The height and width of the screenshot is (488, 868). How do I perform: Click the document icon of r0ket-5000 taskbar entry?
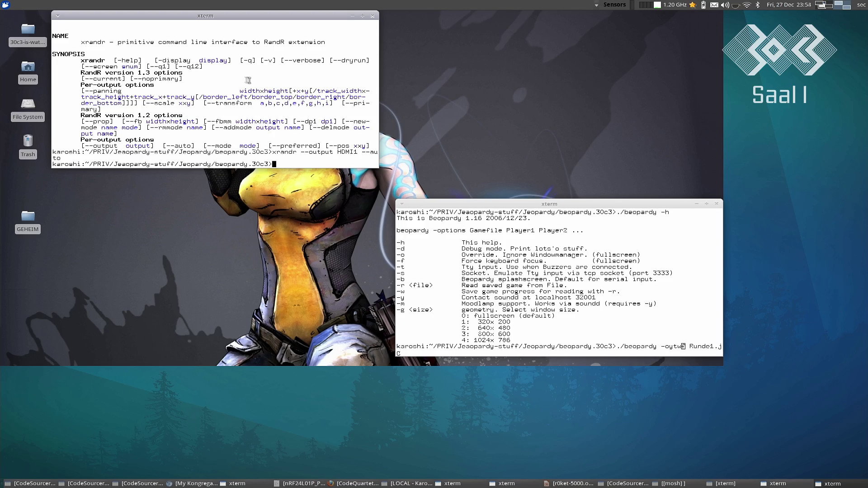(547, 483)
